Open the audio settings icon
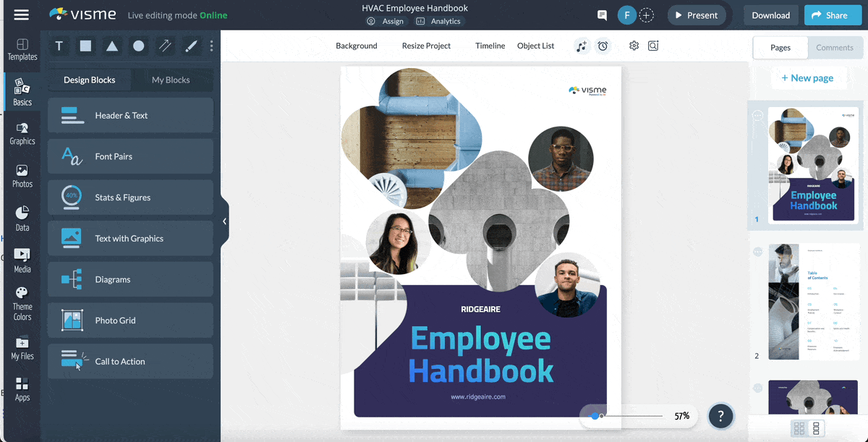 pos(582,46)
